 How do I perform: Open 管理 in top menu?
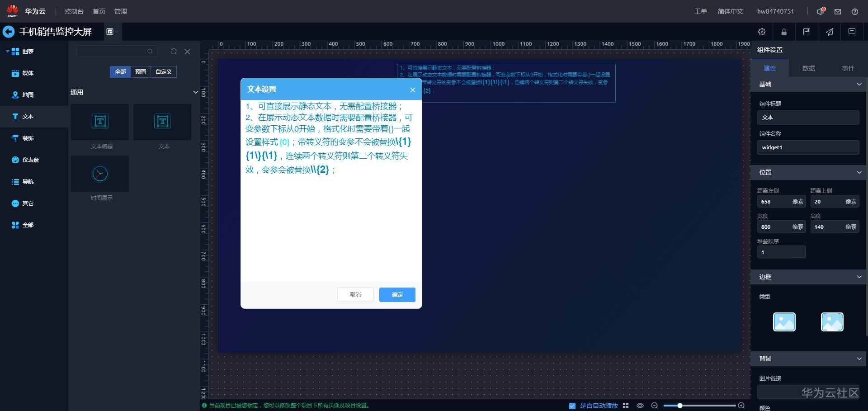coord(120,11)
